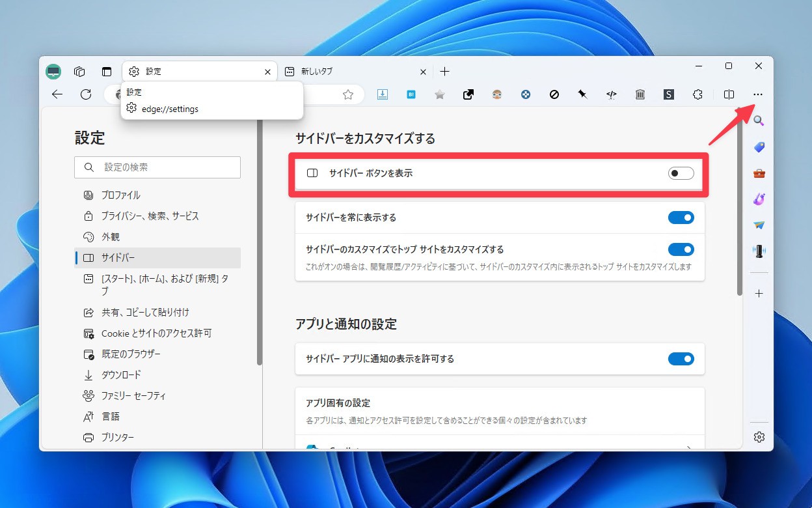Click the favorites star in address bar
This screenshot has height=508, width=812.
(349, 94)
